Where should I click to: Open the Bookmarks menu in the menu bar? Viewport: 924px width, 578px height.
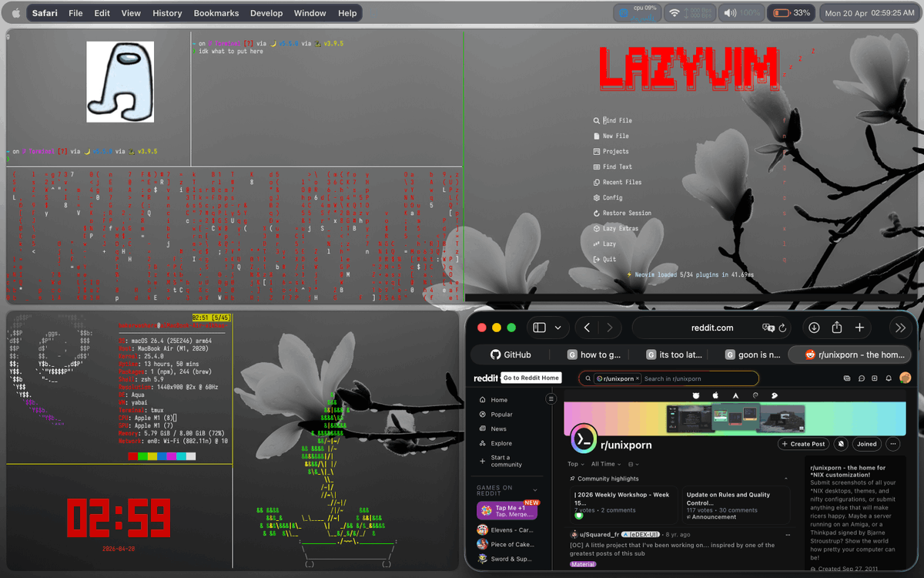216,12
